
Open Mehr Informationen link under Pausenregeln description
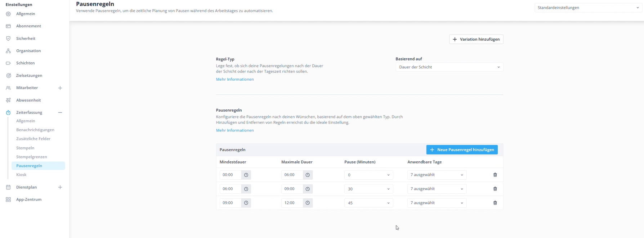(x=235, y=130)
